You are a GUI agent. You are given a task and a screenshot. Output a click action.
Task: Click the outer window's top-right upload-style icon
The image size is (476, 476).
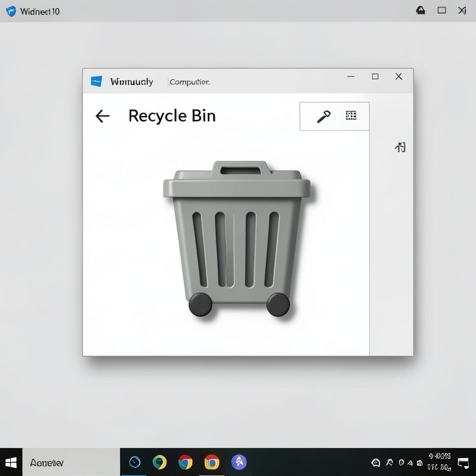420,11
